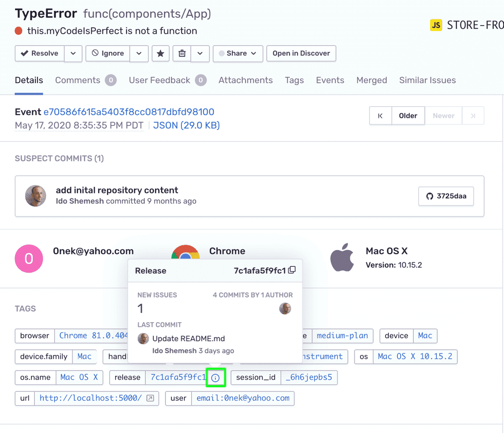Click Update README.md last commit text
Image resolution: width=504 pixels, height=433 pixels.
(189, 339)
